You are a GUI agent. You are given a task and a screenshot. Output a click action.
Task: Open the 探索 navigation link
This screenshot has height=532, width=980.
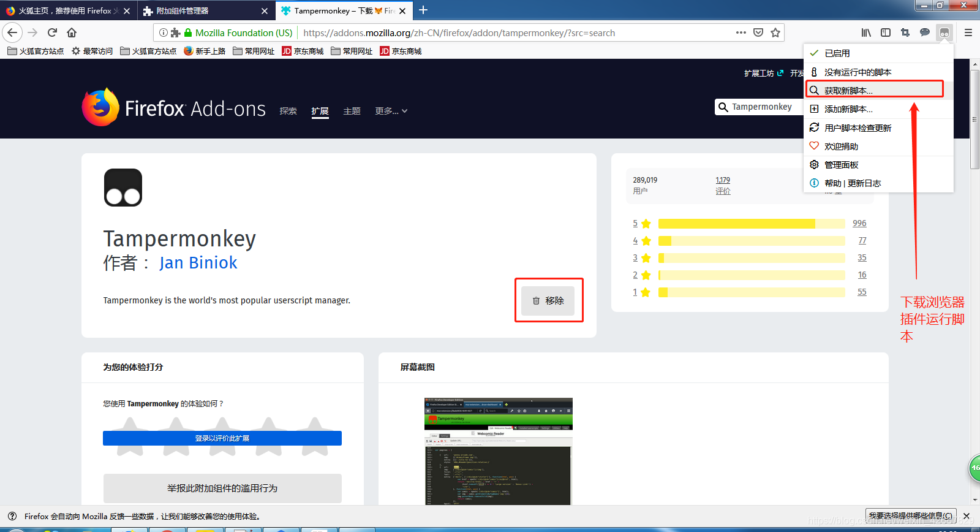[288, 111]
